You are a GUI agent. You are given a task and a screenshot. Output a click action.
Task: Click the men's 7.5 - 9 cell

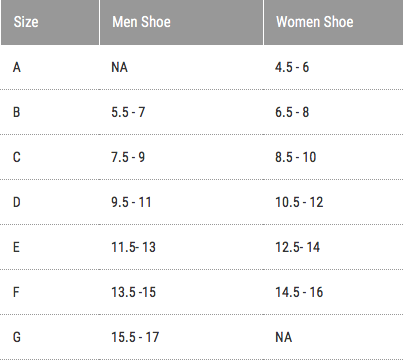pos(128,157)
